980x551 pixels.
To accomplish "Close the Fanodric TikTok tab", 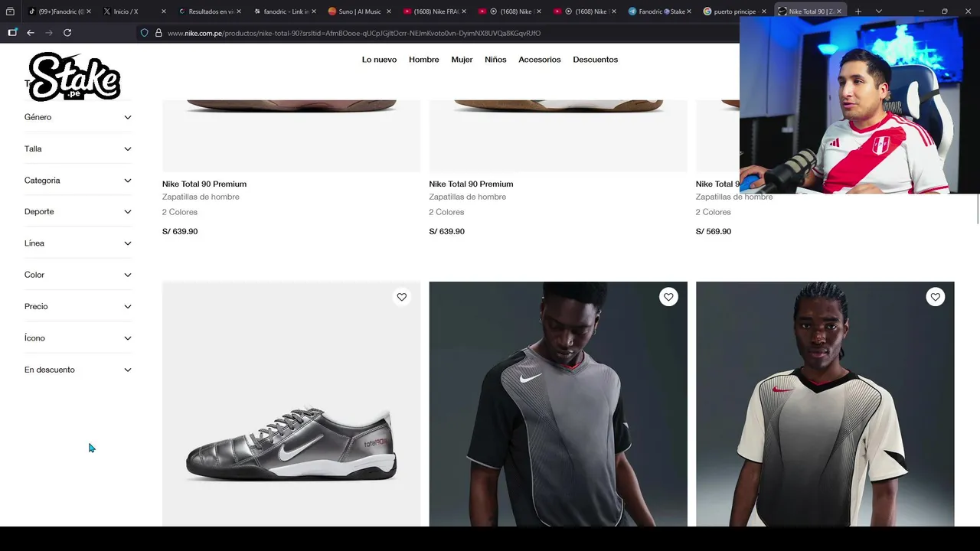I will pos(89,11).
